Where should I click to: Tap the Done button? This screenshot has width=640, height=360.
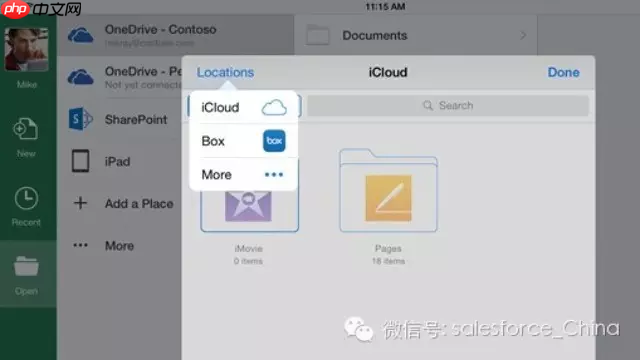(563, 72)
